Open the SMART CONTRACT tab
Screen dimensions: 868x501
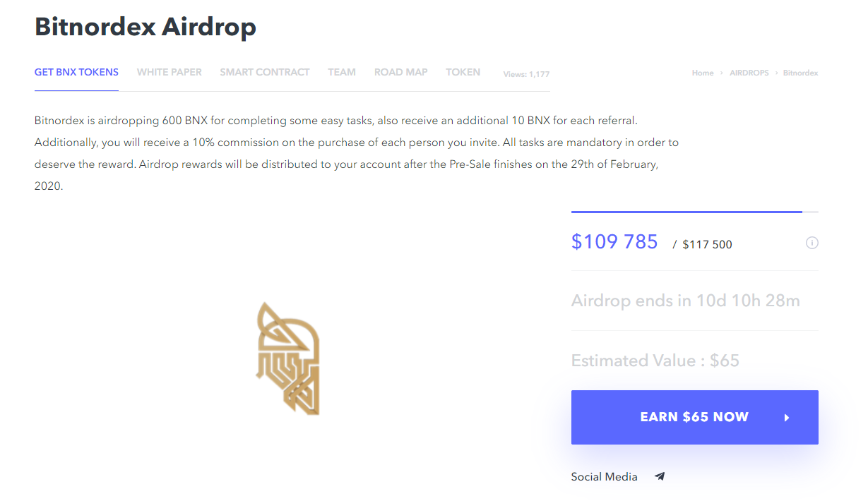(x=265, y=72)
